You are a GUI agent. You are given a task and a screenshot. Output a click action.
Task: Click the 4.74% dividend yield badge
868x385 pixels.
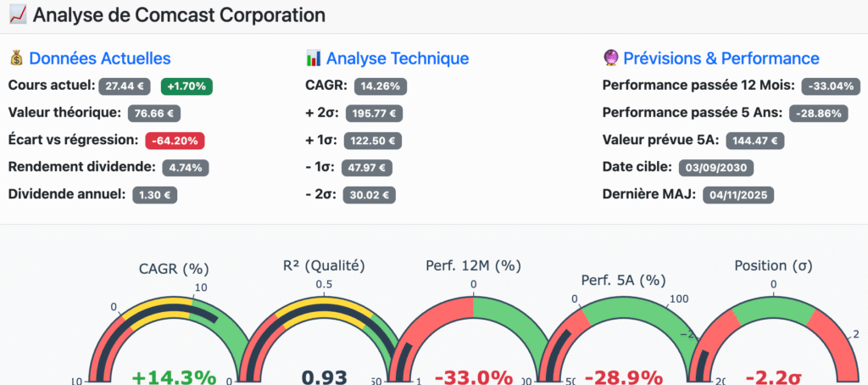pyautogui.click(x=185, y=167)
